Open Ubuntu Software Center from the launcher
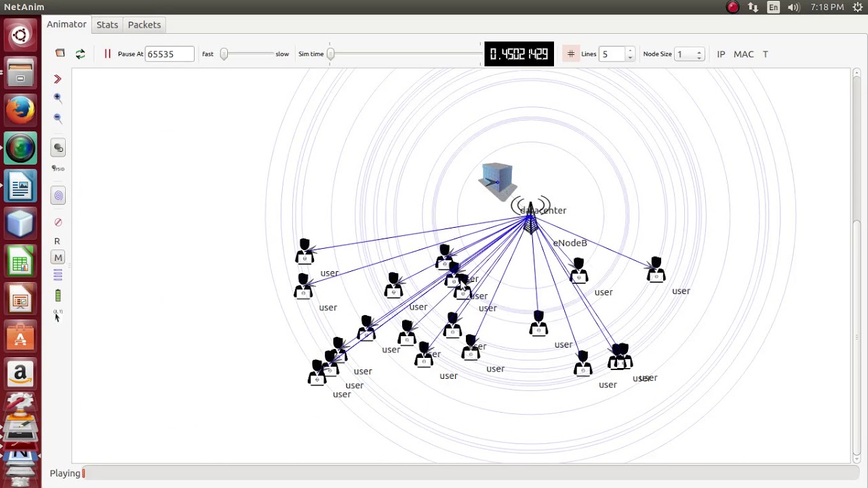This screenshot has height=488, width=868. pos(20,337)
